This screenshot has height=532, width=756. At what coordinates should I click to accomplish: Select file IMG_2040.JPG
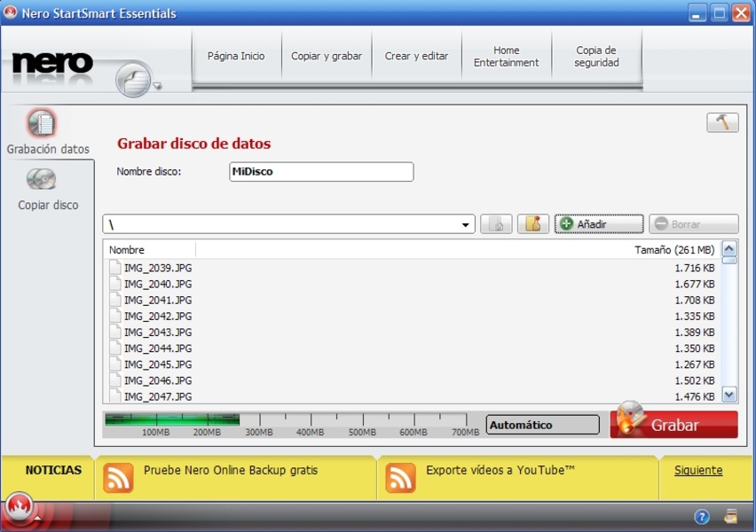(158, 284)
